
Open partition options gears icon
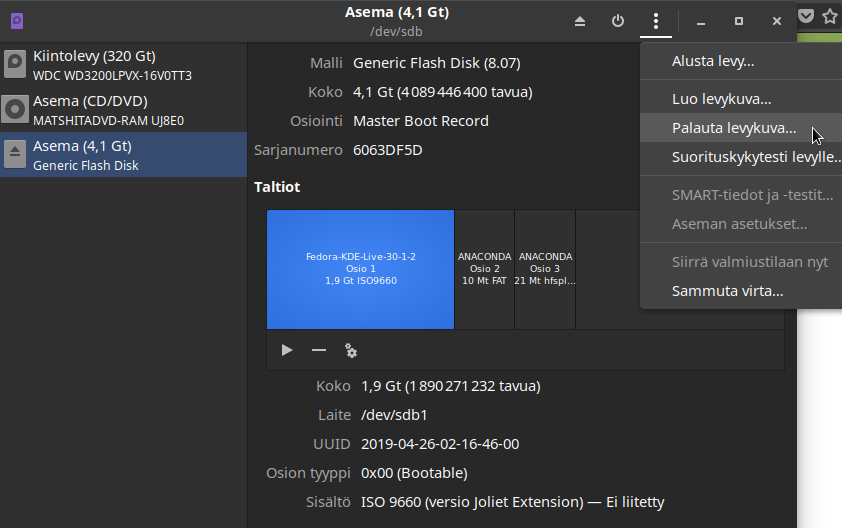(351, 350)
